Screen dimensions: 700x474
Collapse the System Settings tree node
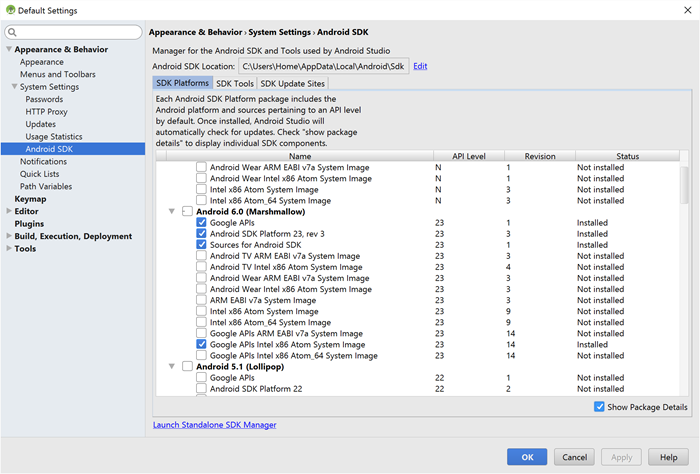15,87
